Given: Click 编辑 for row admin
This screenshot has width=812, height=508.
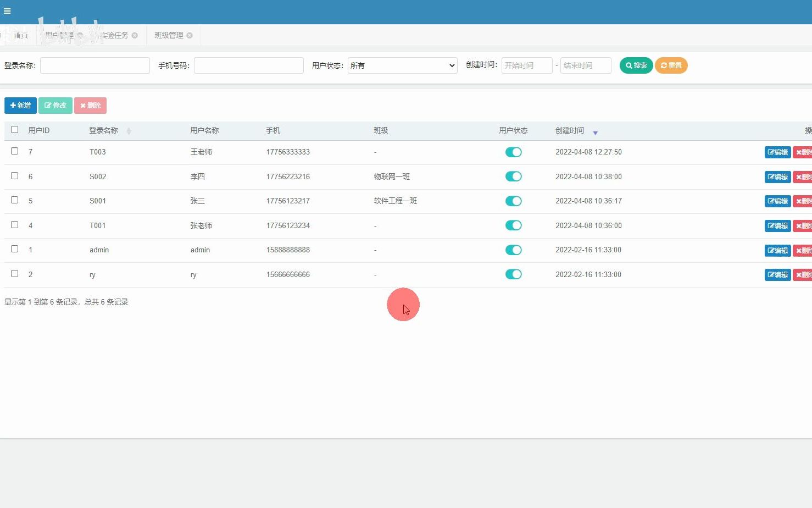Looking at the screenshot, I should point(778,251).
